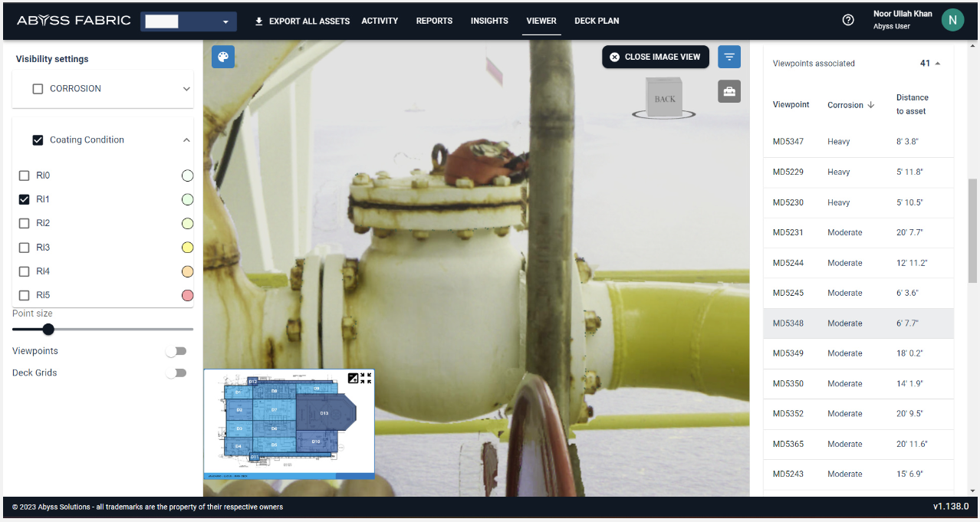
Task: Toggle minimap overlay contrast icon
Action: pyautogui.click(x=353, y=378)
